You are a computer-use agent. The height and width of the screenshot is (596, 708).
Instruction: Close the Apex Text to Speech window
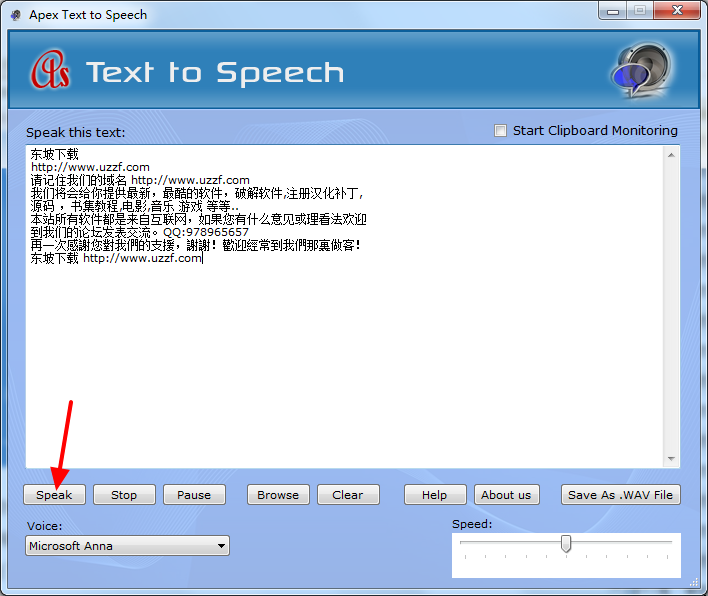coord(677,11)
